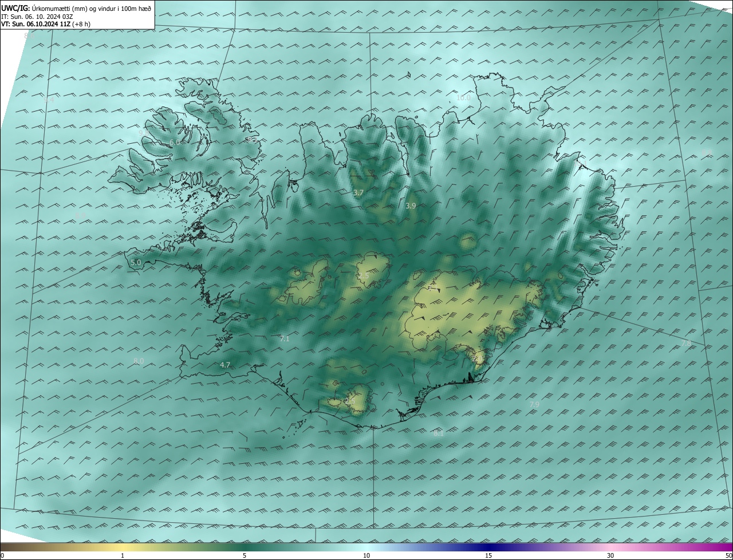Select the 8.0 value label offshore

(139, 361)
